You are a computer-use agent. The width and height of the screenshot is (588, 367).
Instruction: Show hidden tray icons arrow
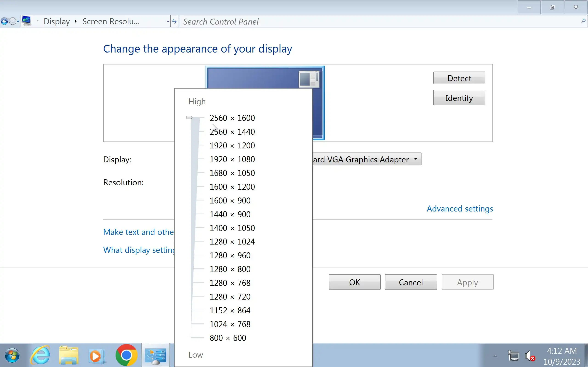[495, 356]
